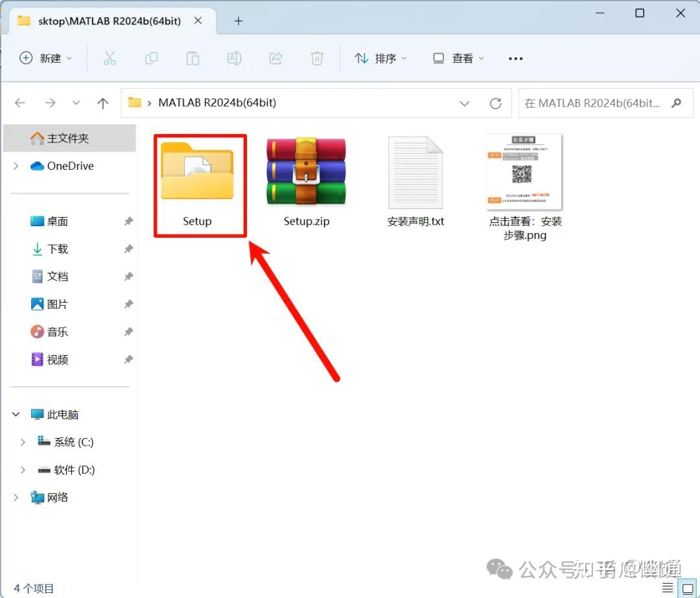Click the back navigation button

tap(20, 102)
